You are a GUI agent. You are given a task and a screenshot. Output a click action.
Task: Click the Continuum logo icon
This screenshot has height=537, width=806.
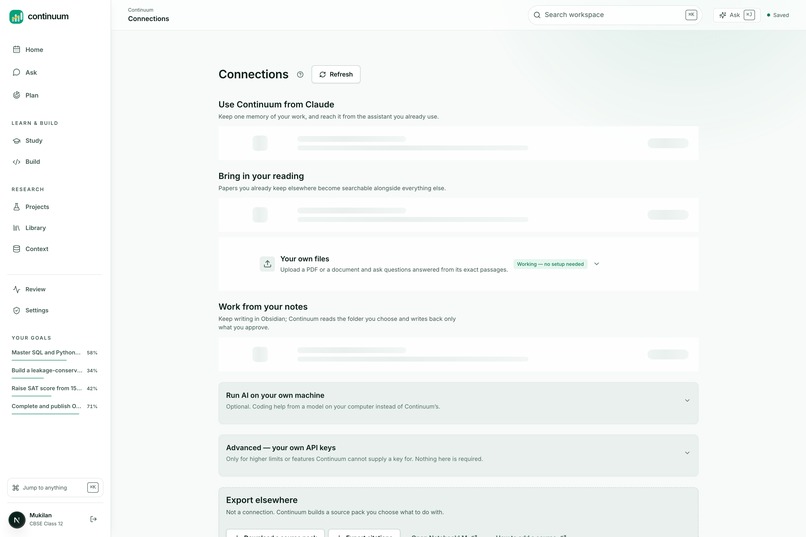tap(16, 16)
